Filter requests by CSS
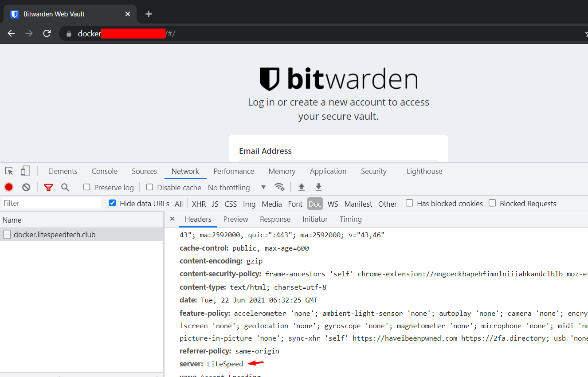The image size is (588, 377). pyautogui.click(x=231, y=204)
